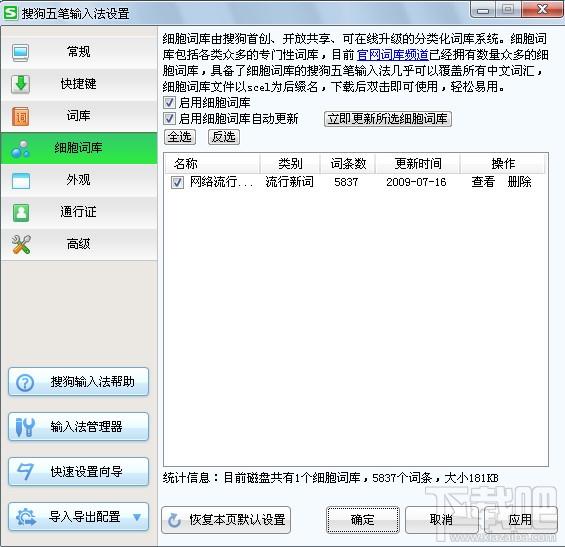Image resolution: width=565 pixels, height=547 pixels.
Task: Sort by the 更新时间 column header
Action: click(x=418, y=164)
